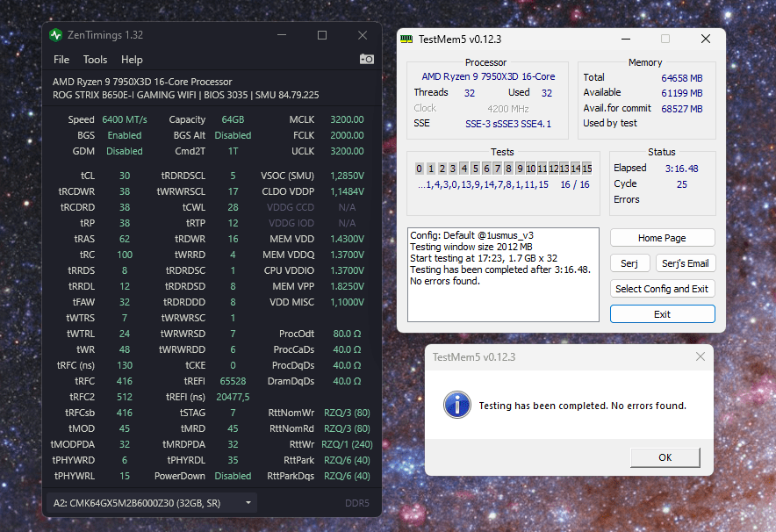The width and height of the screenshot is (776, 532).
Task: Click the tRAS value 62
Action: pyautogui.click(x=125, y=239)
